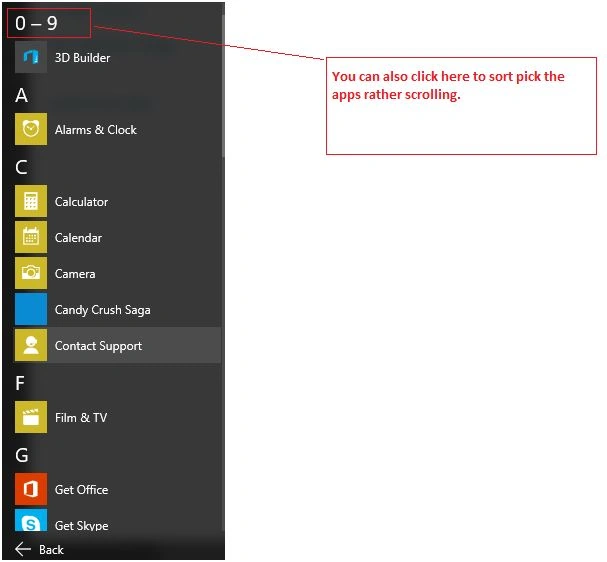Click the letter G group header
The height and width of the screenshot is (562, 607).
(x=22, y=455)
